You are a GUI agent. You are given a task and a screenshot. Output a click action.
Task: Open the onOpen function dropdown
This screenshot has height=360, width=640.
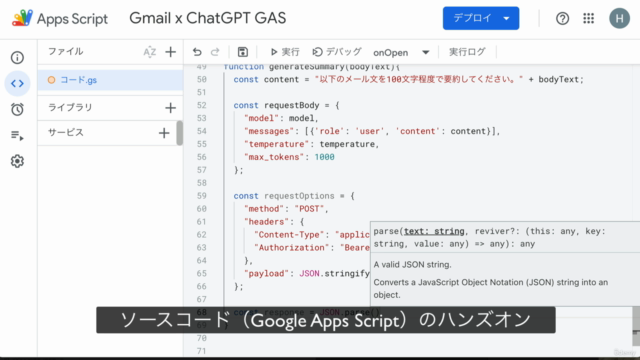(x=401, y=52)
